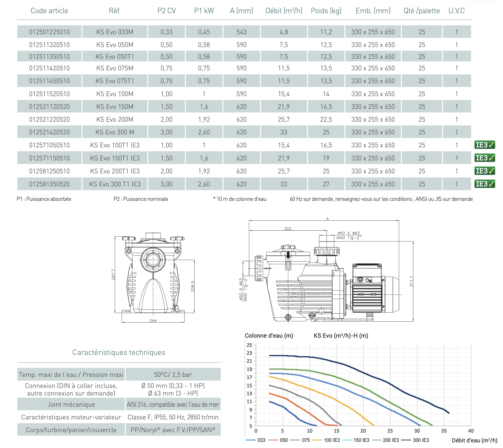Viewport: 503px width, 448px height.
Task: Click the 'U.V.C' column header
Action: point(456,11)
